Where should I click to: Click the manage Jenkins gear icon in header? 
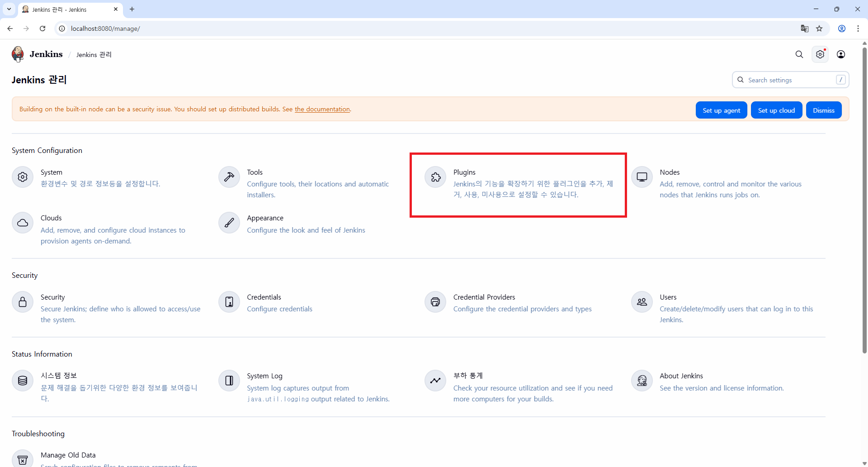point(820,54)
